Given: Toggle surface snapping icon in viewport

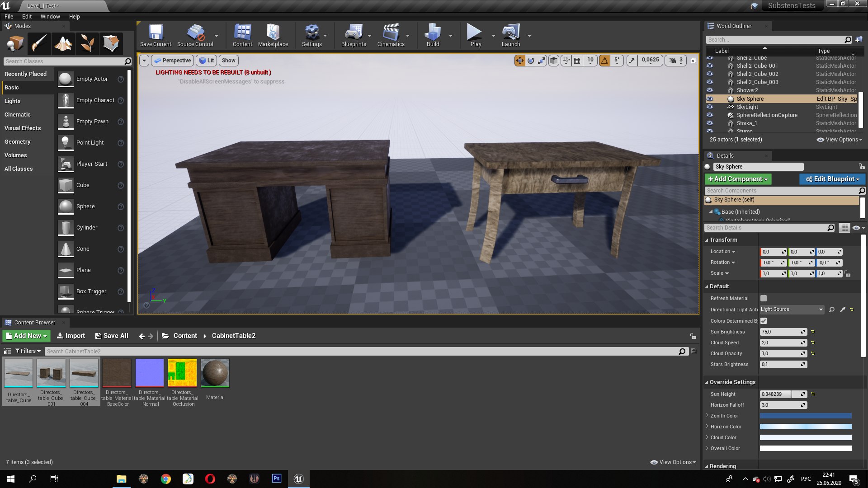Looking at the screenshot, I should click(x=566, y=61).
